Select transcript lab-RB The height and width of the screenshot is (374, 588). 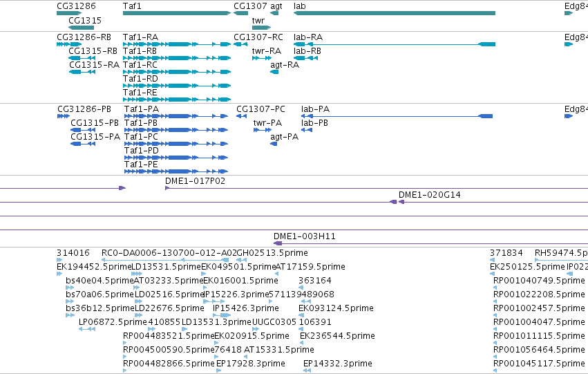[305, 58]
